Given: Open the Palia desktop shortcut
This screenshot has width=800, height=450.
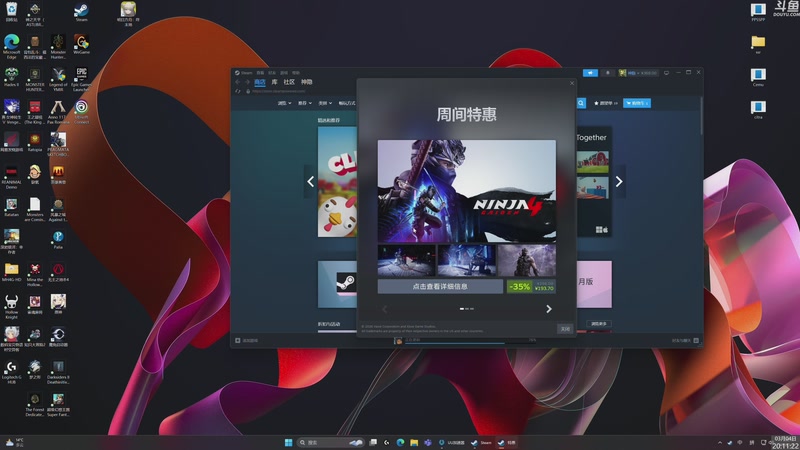Looking at the screenshot, I should (x=58, y=240).
